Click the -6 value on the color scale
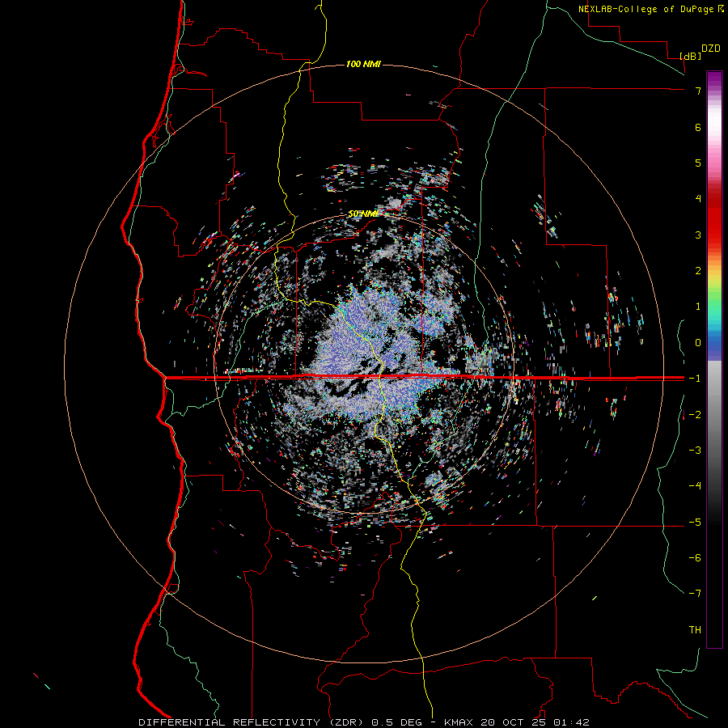The height and width of the screenshot is (728, 728). pos(695,558)
